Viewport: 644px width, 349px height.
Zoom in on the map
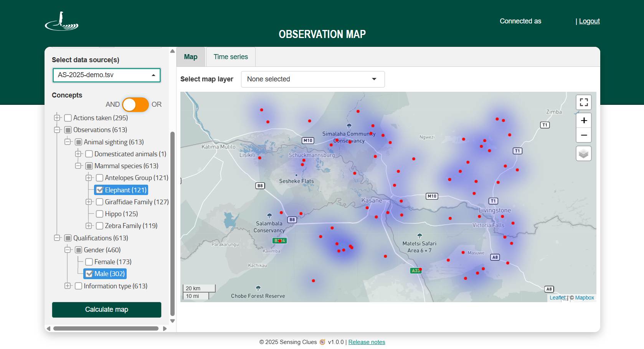click(584, 121)
